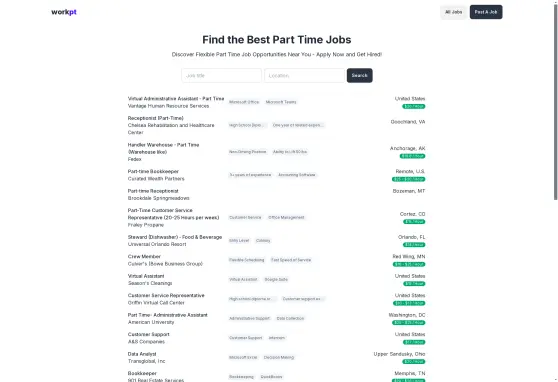Select the Microsoft Office skill tag
Image resolution: width=558 pixels, height=382 pixels.
click(x=244, y=102)
